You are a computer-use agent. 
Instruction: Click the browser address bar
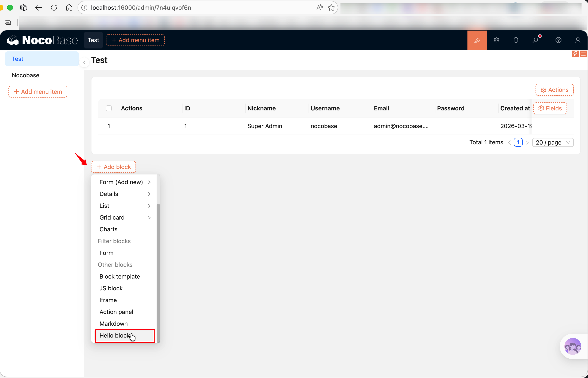click(196, 8)
